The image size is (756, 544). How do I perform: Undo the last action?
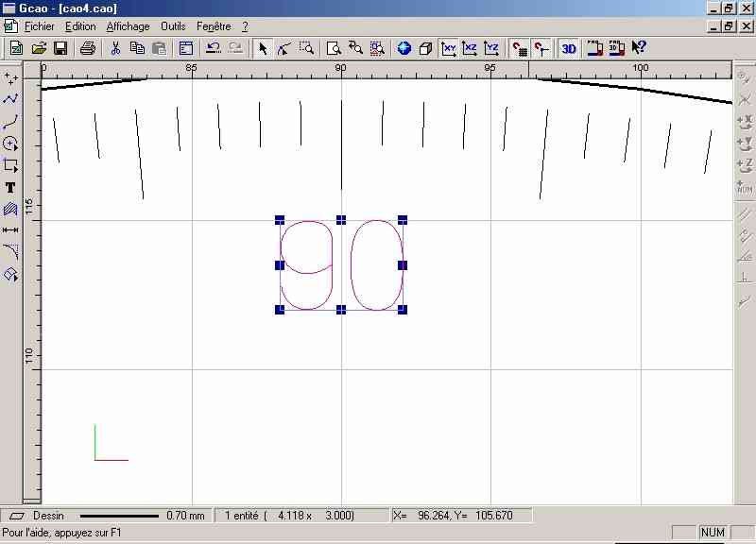click(214, 48)
